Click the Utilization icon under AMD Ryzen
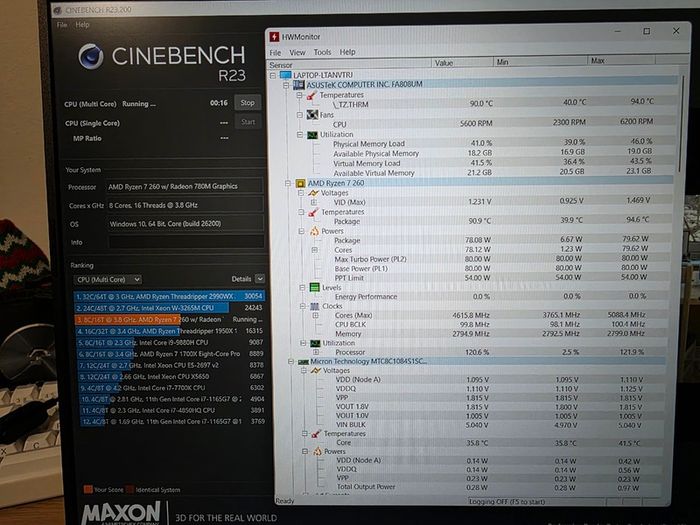700x525 pixels. (x=315, y=343)
